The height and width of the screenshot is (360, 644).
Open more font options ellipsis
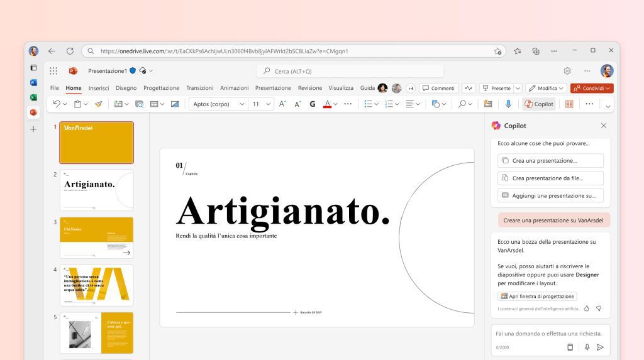pyautogui.click(x=348, y=104)
